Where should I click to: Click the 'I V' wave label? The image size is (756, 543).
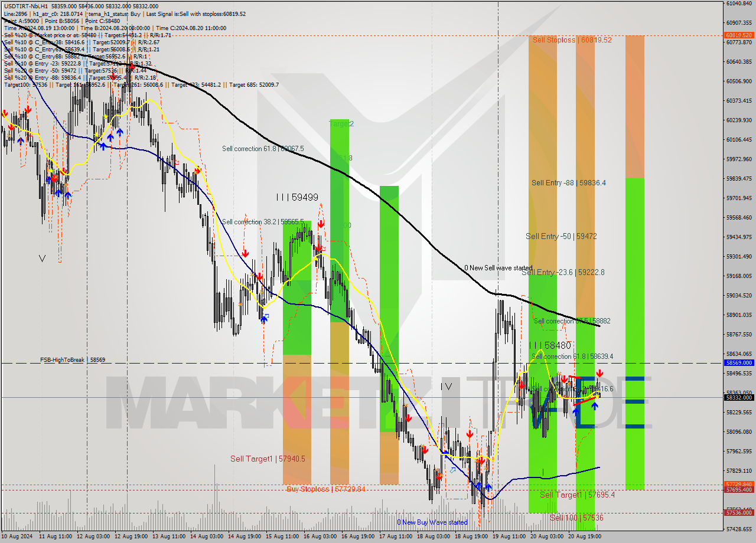(447, 387)
